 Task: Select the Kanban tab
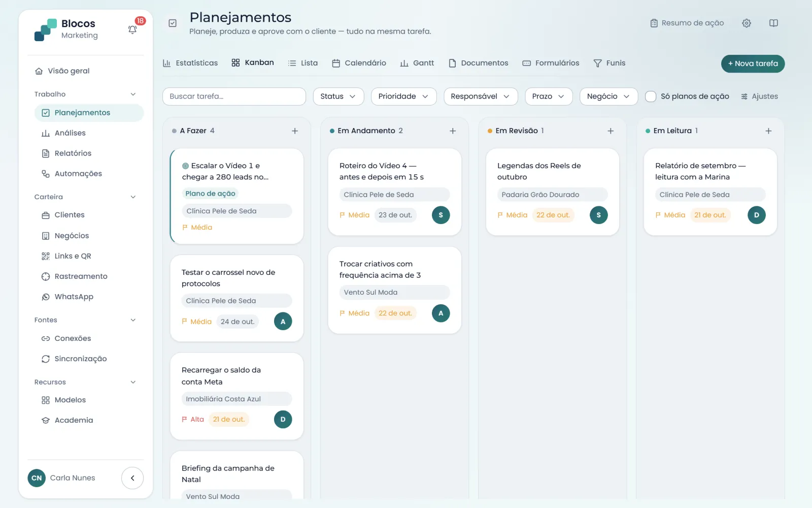pyautogui.click(x=252, y=62)
